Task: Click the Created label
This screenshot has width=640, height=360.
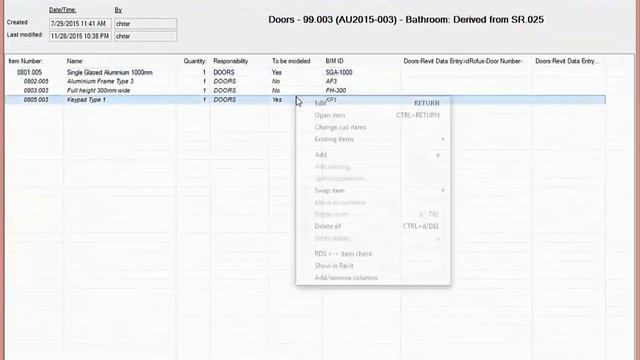Action: (x=17, y=22)
